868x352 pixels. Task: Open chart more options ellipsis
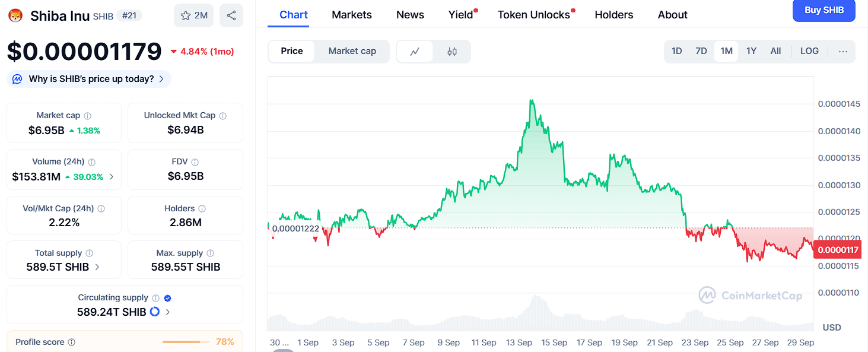[x=843, y=51]
